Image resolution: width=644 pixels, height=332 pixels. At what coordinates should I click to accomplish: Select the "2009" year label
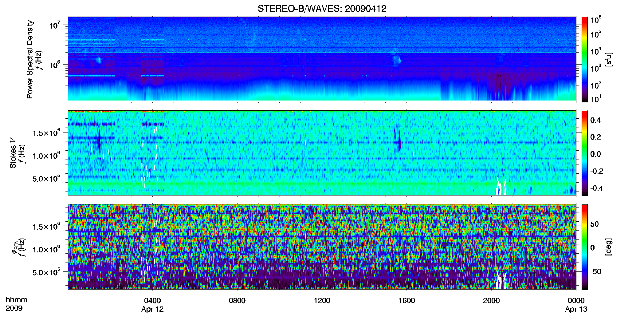14,308
